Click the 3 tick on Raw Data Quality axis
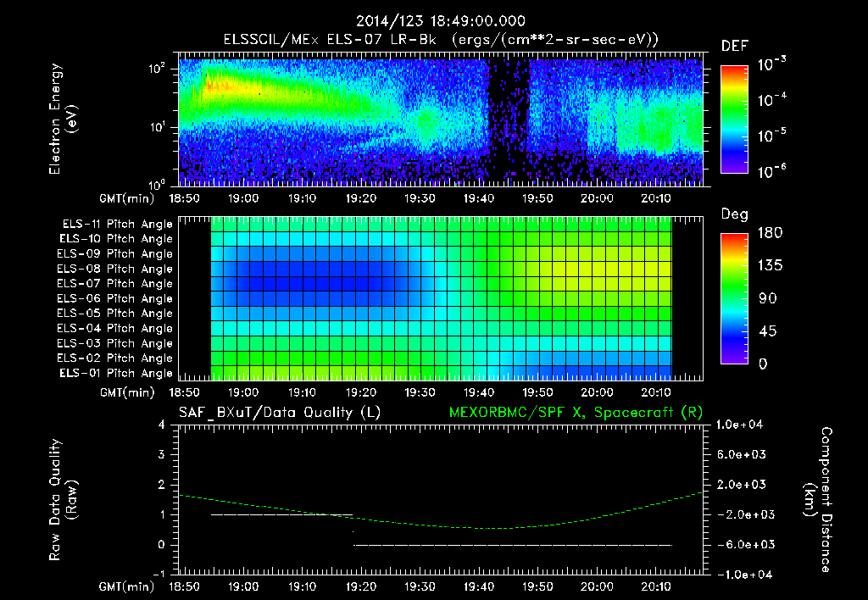 click(162, 454)
